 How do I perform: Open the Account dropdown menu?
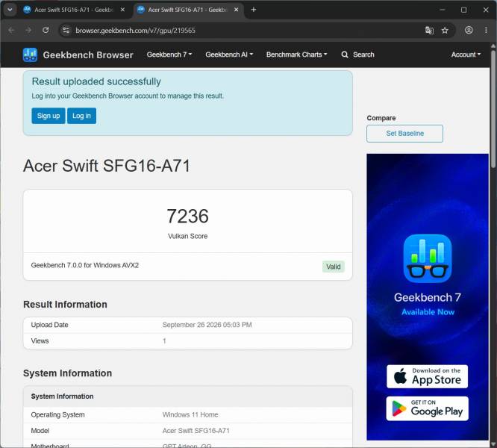466,55
